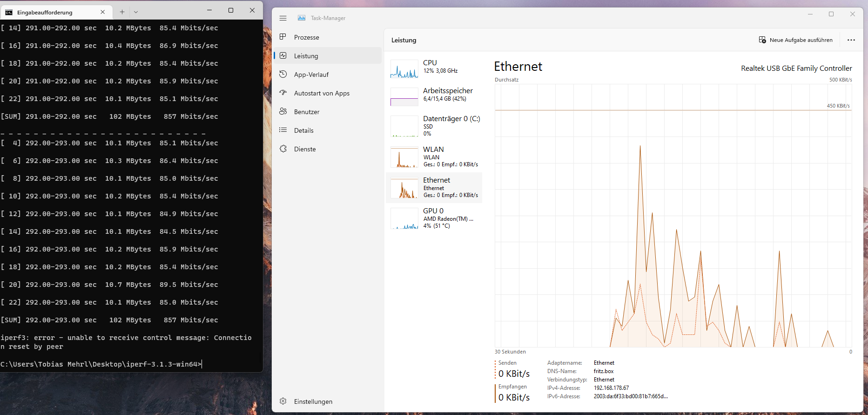Open the three-dot more options menu
The width and height of the screenshot is (868, 415).
click(x=851, y=40)
